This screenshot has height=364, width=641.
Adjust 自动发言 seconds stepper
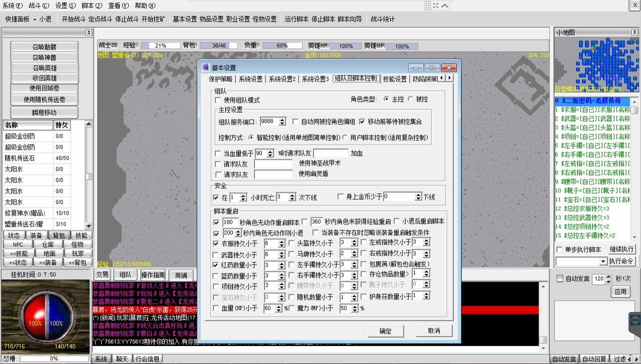[x=608, y=279]
